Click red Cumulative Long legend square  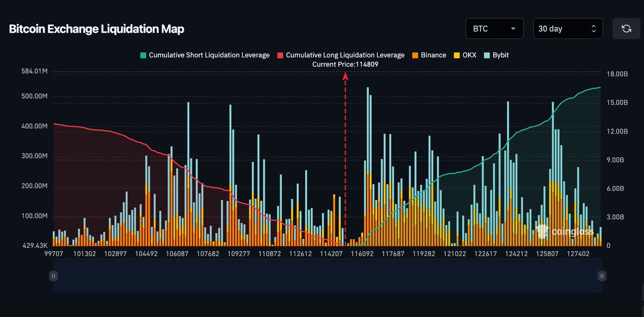pos(280,55)
